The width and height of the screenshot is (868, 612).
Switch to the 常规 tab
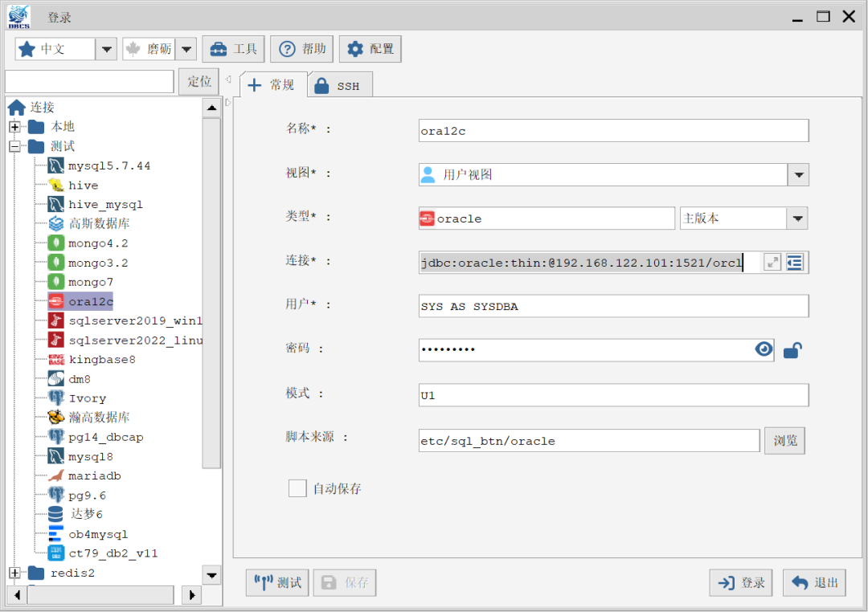coord(273,84)
